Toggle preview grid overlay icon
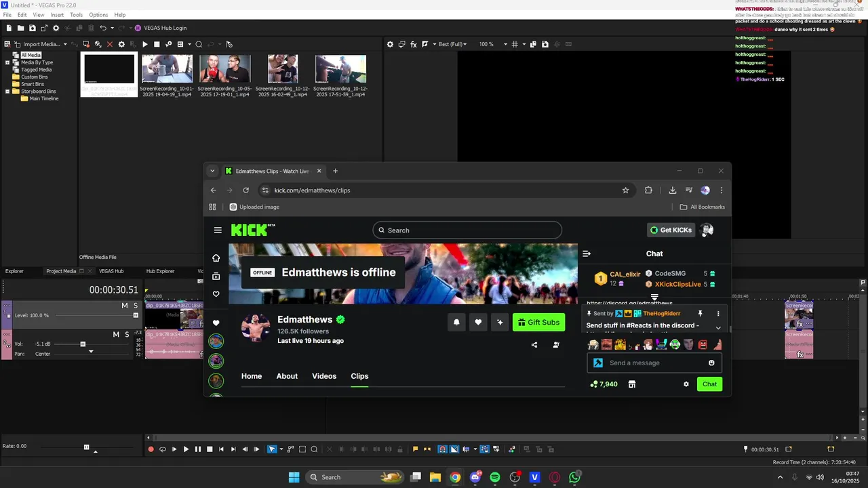 point(515,44)
